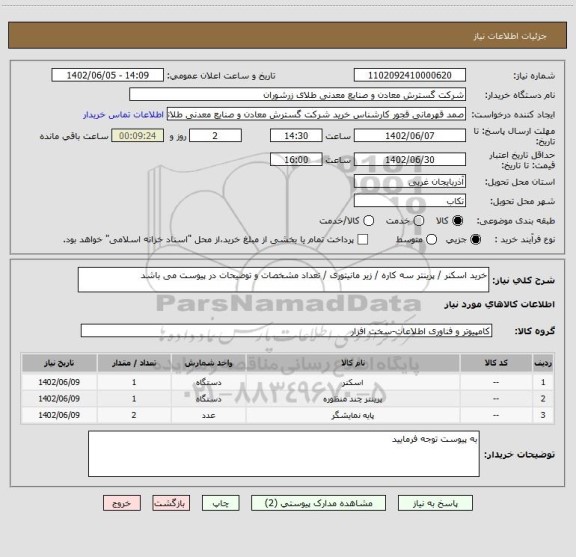Image resolution: width=576 pixels, height=557 pixels.
Task: Select the کالا/خدمت radio button
Action: 368,221
